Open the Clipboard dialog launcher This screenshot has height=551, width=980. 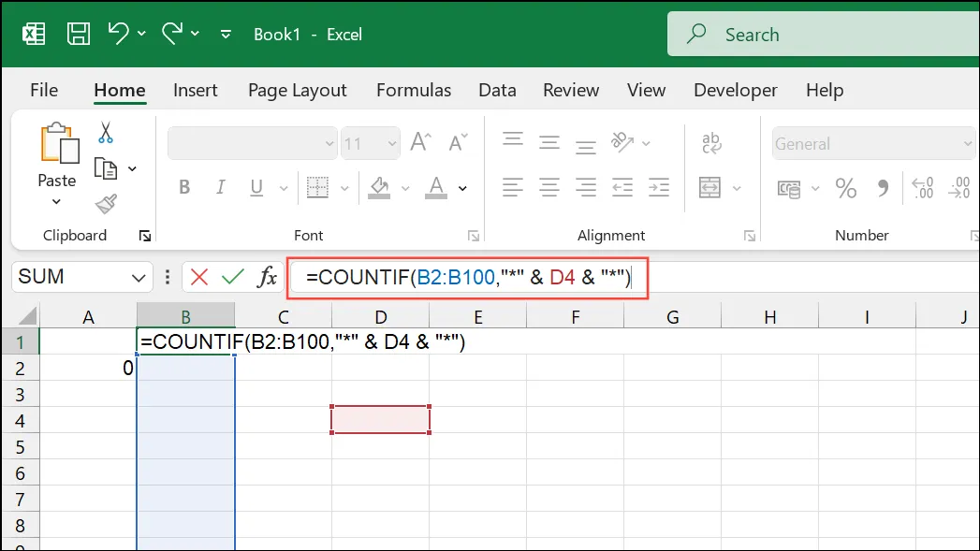coord(145,236)
